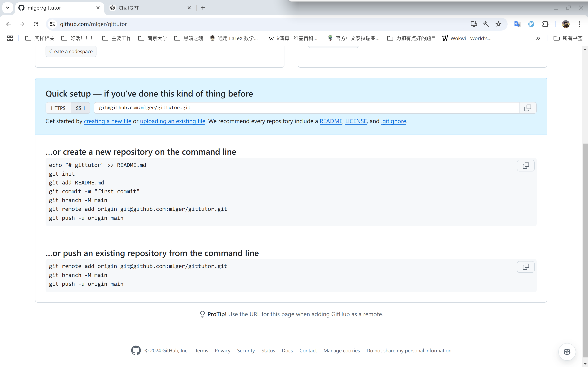Screen dimensions: 588x367
Task: Open the 南京大学 bookmarks folder
Action: click(x=153, y=38)
